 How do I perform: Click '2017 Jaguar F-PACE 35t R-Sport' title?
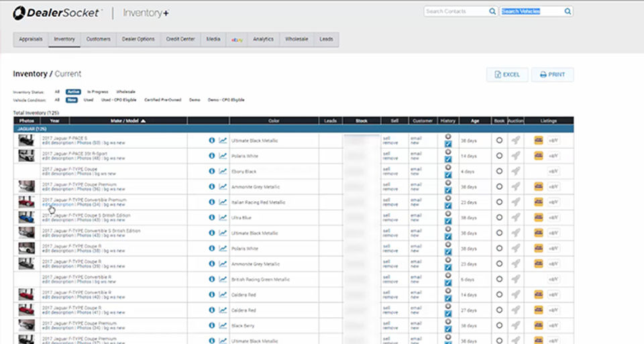pyautogui.click(x=74, y=154)
